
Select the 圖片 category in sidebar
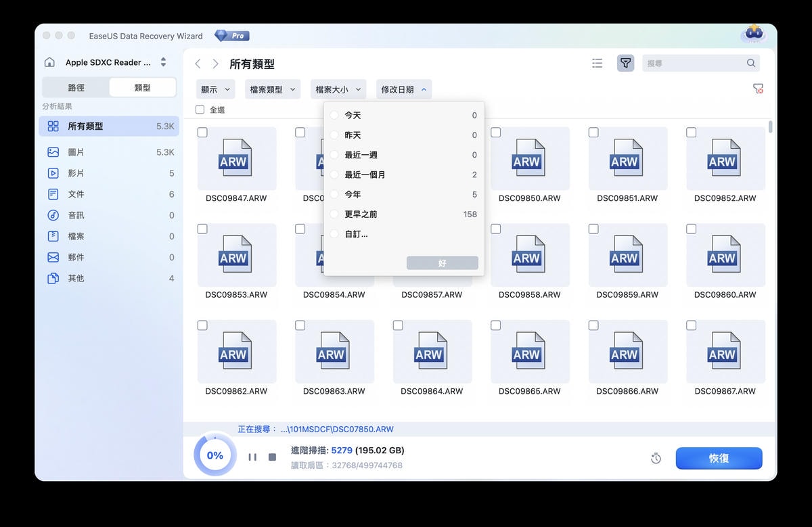(x=76, y=152)
